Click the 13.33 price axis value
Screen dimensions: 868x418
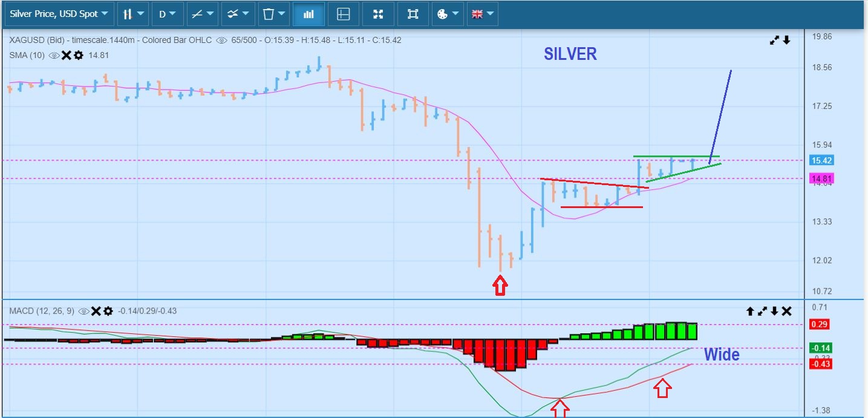(x=822, y=221)
